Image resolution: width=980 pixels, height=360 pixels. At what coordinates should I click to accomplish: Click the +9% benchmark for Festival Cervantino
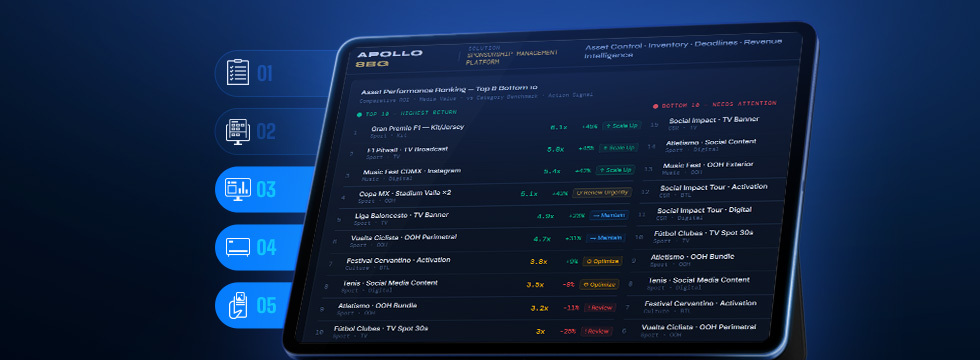click(572, 261)
